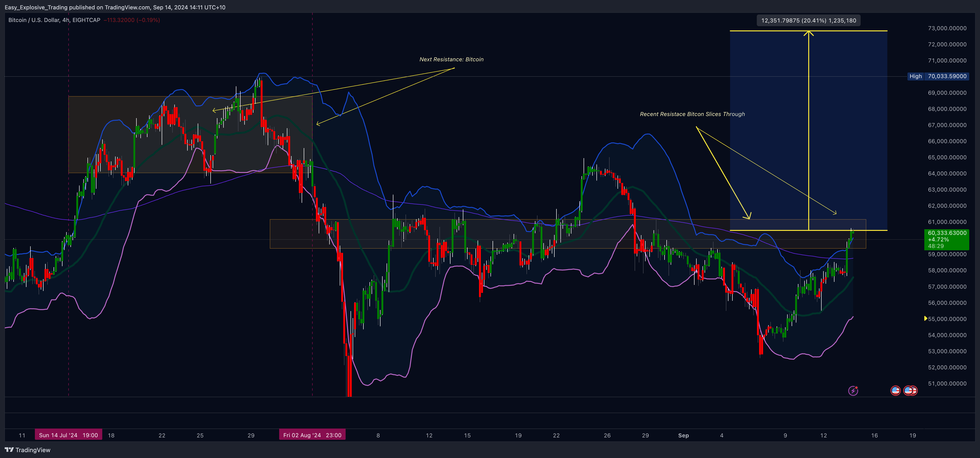Image resolution: width=980 pixels, height=458 pixels.
Task: Click the standalone US flag economic event icon
Action: tap(896, 391)
